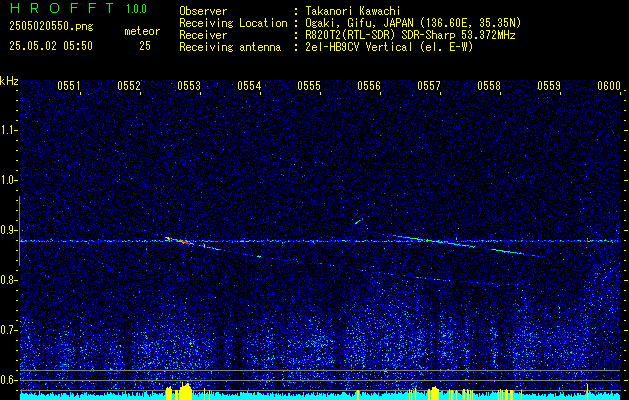This screenshot has height=400, width=629.
Task: Click the meteor count label
Action: click(142, 31)
